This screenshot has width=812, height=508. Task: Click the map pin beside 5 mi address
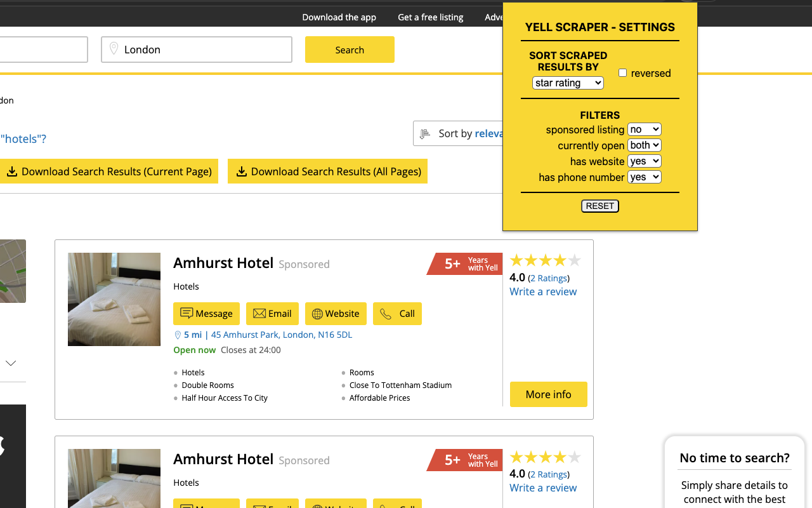tap(178, 335)
